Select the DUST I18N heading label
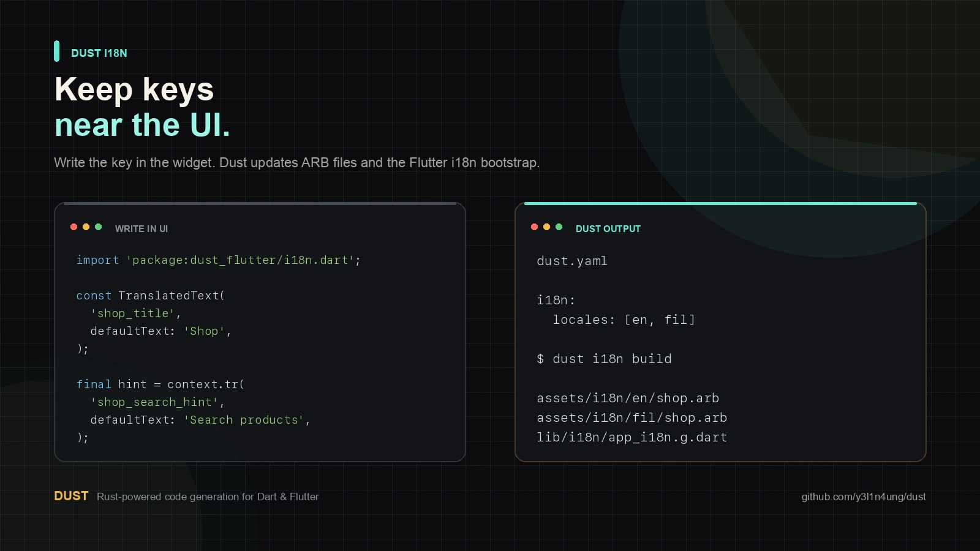 (99, 53)
